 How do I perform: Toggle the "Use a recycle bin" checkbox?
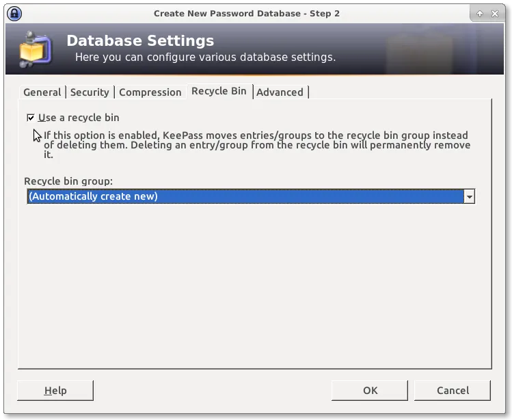click(x=31, y=118)
